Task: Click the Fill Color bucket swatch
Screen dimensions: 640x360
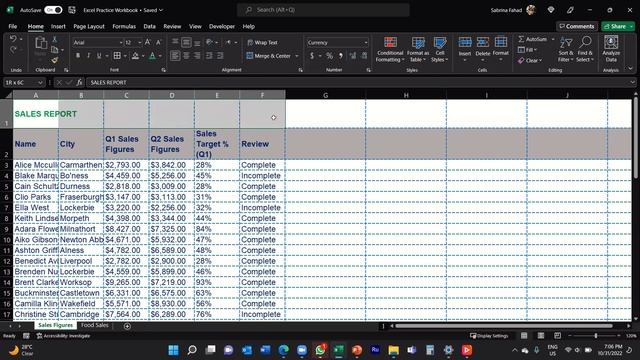Action: pyautogui.click(x=135, y=56)
